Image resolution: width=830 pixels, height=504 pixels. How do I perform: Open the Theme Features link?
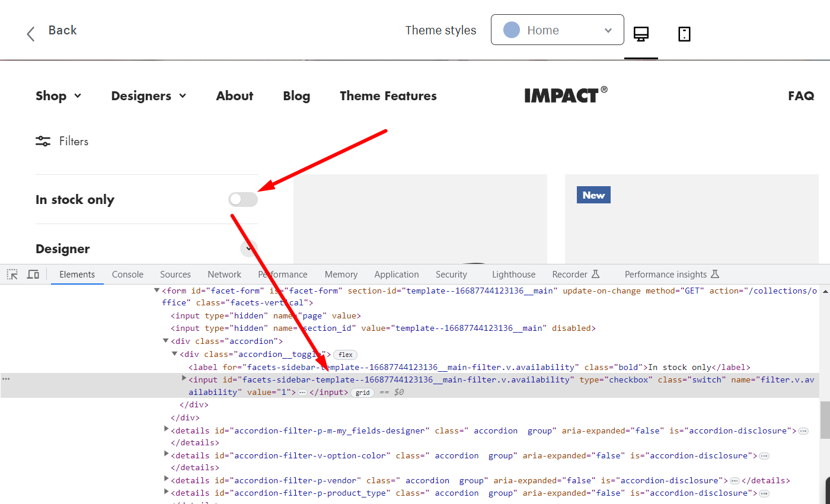(388, 96)
